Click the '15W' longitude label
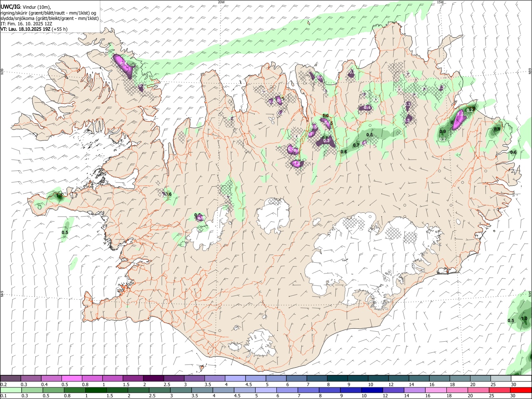Screen dimensions: 532x399 tap(441, 2)
